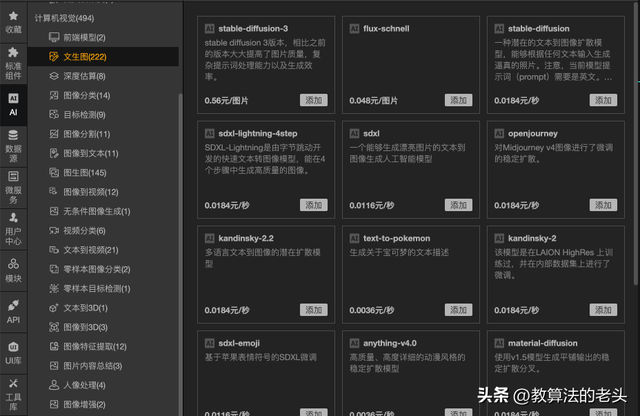Viewport: 640px width, 416px height.
Task: Click the 0.048元/图片 price text
Action: click(x=373, y=100)
